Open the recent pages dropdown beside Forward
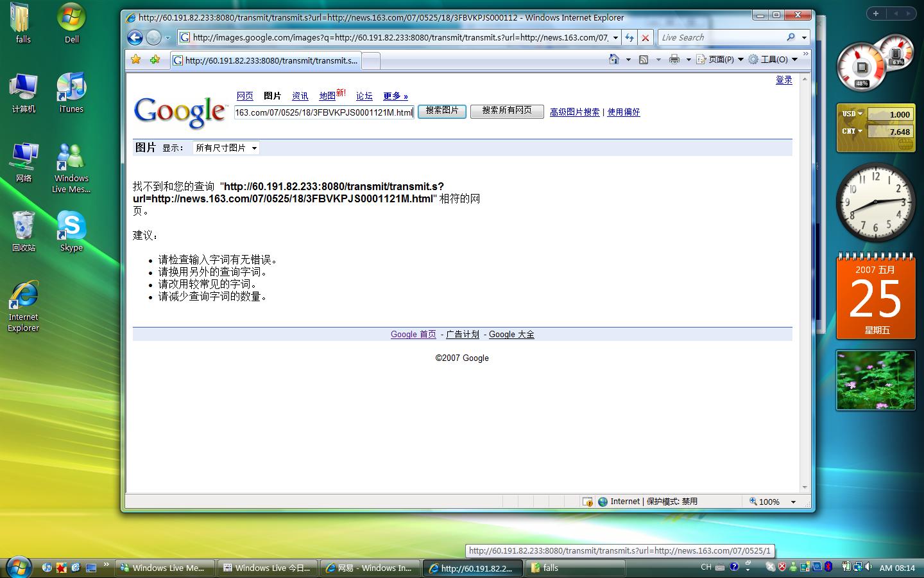 tap(168, 38)
